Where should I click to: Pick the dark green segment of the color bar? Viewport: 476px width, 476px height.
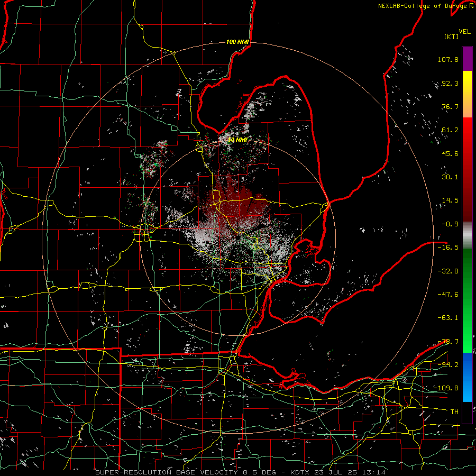tap(467, 270)
